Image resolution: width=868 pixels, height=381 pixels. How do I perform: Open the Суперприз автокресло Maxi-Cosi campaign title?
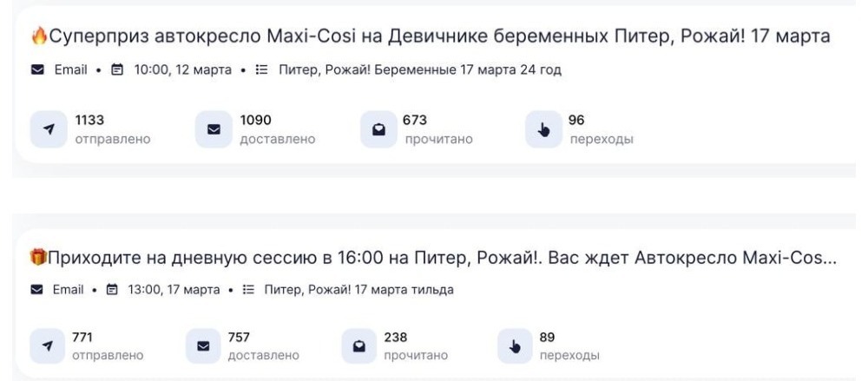click(x=434, y=36)
